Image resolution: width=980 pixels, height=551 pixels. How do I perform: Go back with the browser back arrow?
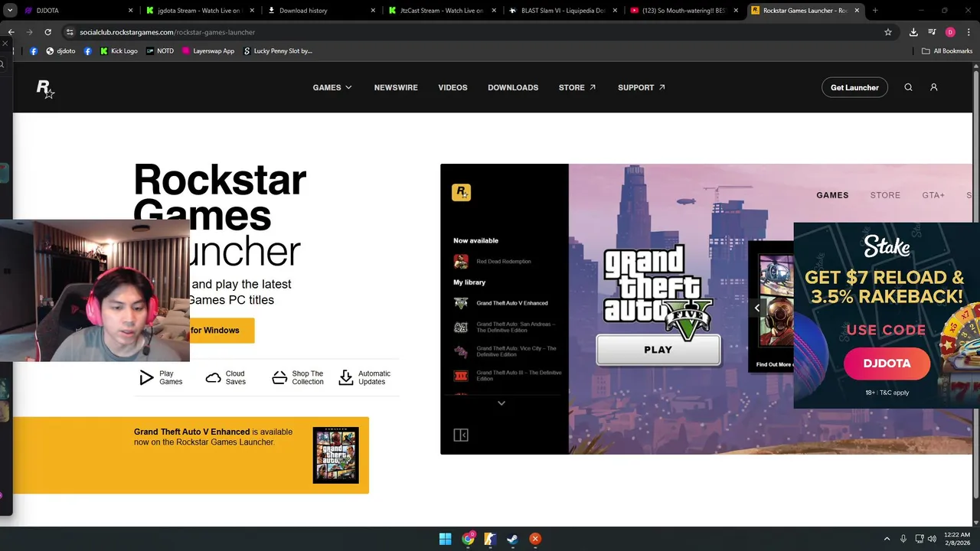point(11,32)
